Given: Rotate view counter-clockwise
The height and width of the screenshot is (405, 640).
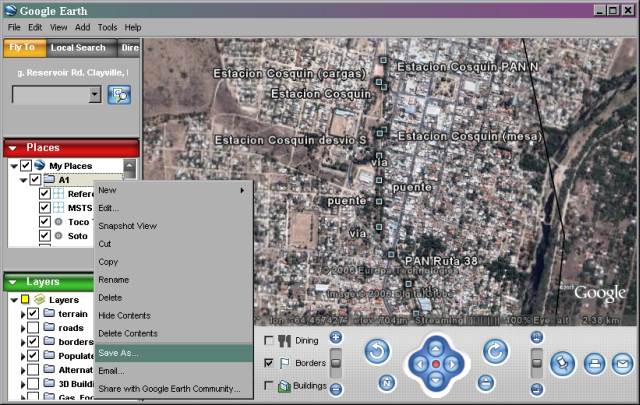Looking at the screenshot, I should [x=376, y=351].
